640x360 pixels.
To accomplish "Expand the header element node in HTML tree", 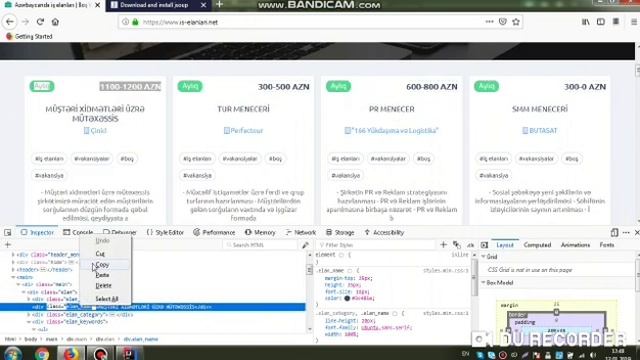I will (13, 269).
